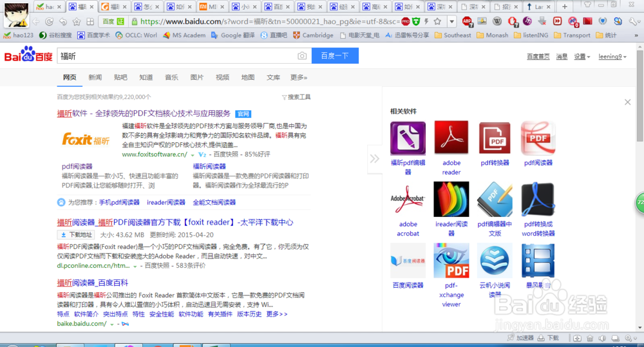644x347 pixels.
Task: Click the browser reload icon
Action: (50, 21)
